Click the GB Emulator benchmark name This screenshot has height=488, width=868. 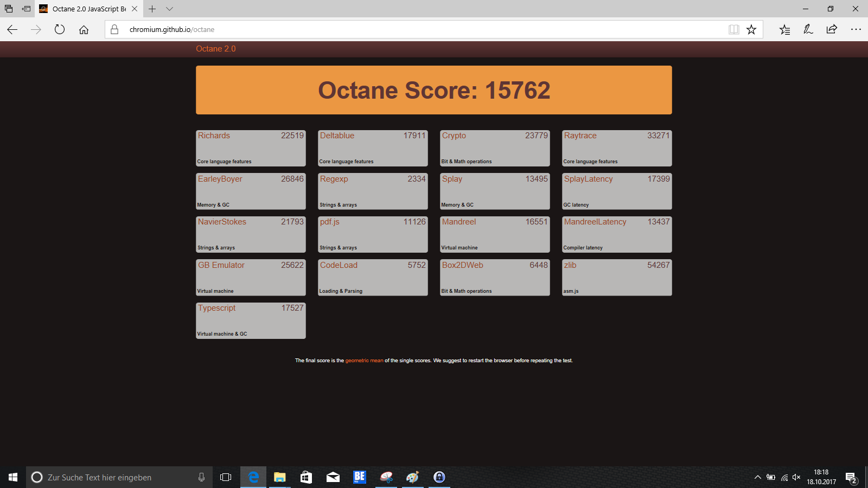click(221, 265)
